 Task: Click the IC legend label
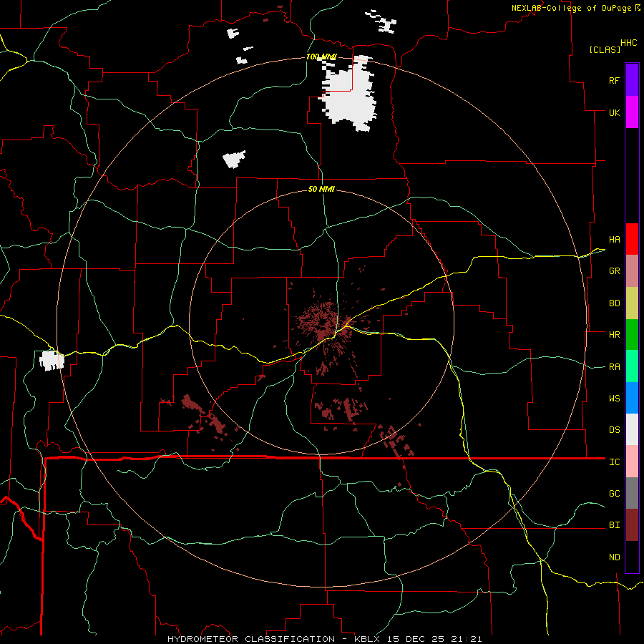[x=614, y=462]
